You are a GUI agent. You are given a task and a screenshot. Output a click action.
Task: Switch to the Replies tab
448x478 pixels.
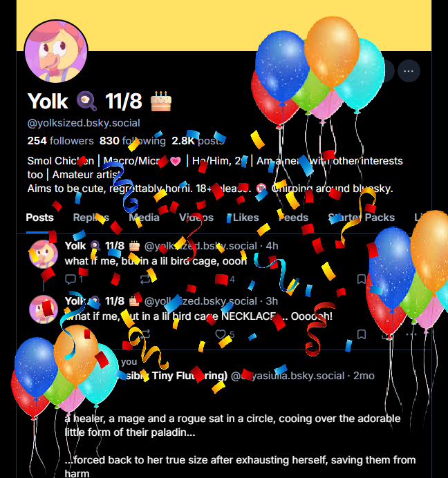tap(91, 218)
